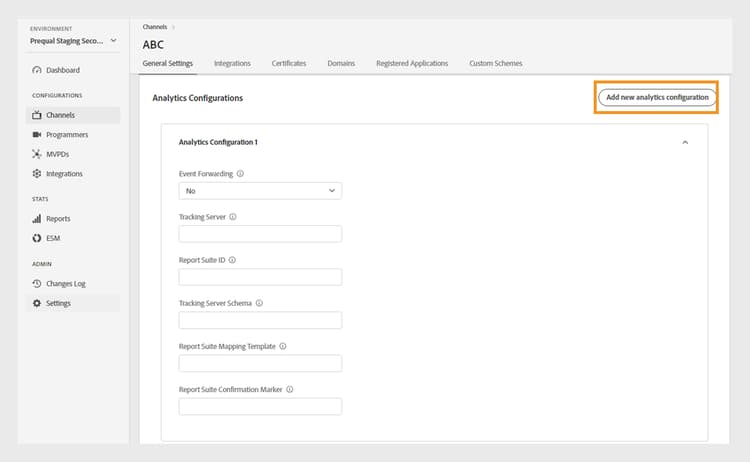Click the Settings gear icon

pyautogui.click(x=37, y=303)
